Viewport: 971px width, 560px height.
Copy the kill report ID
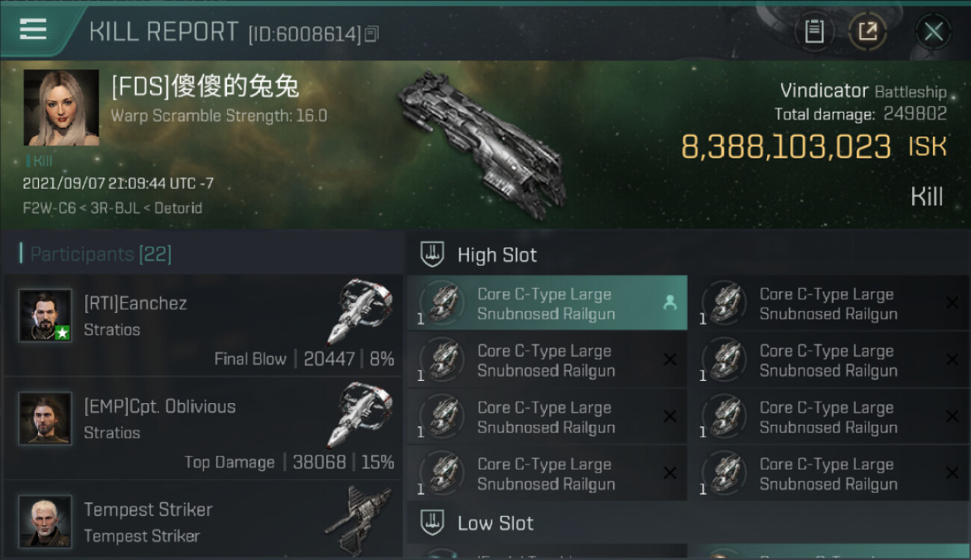(372, 34)
